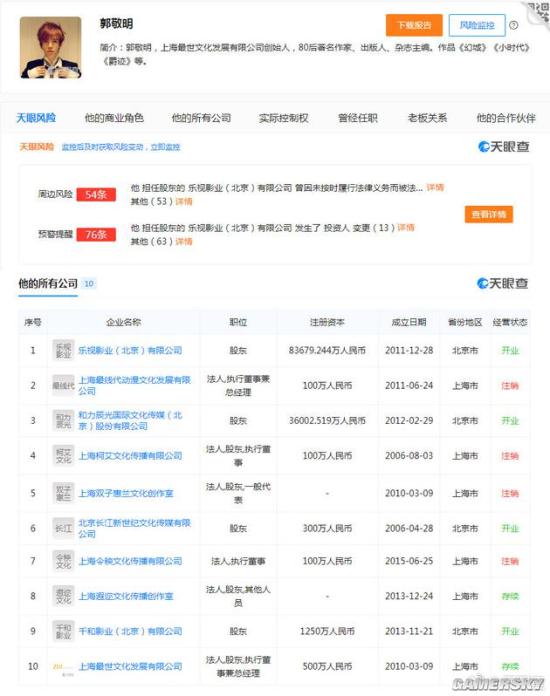Go to the 实际控制权 tab
Viewport: 550px width, 696px height.
pyautogui.click(x=284, y=118)
